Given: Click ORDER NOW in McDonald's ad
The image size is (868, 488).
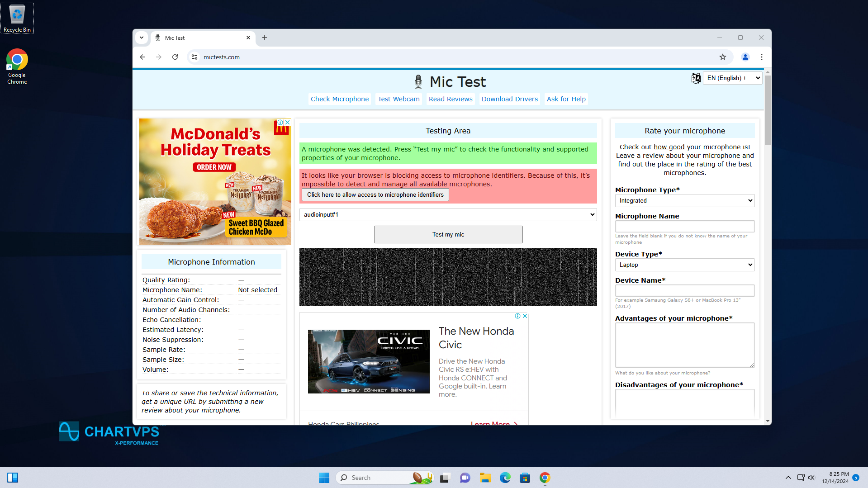Looking at the screenshot, I should pos(214,167).
